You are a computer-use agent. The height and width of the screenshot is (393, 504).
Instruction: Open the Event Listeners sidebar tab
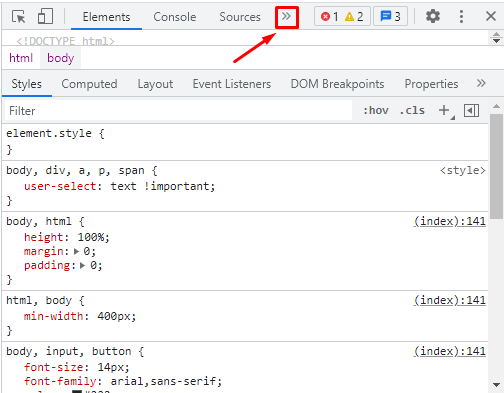tap(232, 84)
